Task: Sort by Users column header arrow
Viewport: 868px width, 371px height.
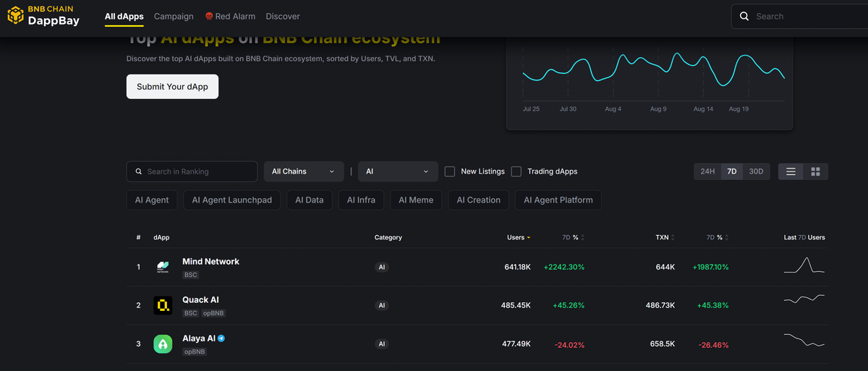Action: (529, 237)
